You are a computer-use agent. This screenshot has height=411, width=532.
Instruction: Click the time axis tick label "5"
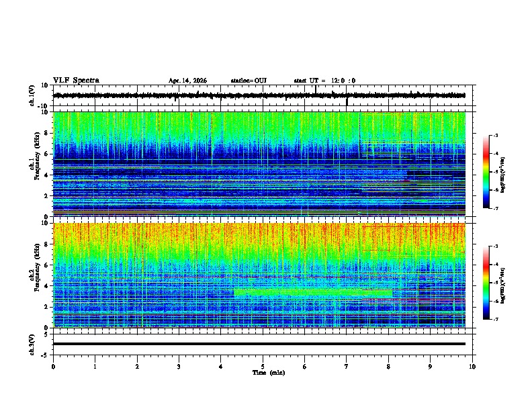click(x=263, y=367)
